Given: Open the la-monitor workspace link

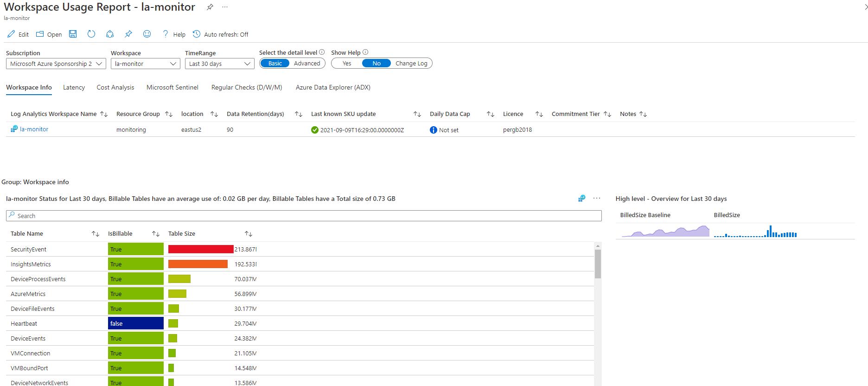Looking at the screenshot, I should 34,129.
